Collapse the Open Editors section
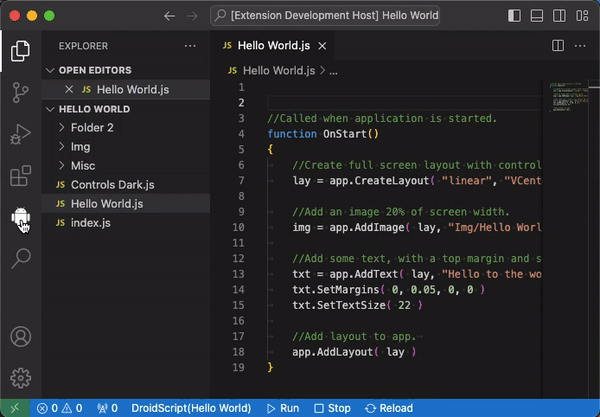The width and height of the screenshot is (600, 417). click(126, 70)
